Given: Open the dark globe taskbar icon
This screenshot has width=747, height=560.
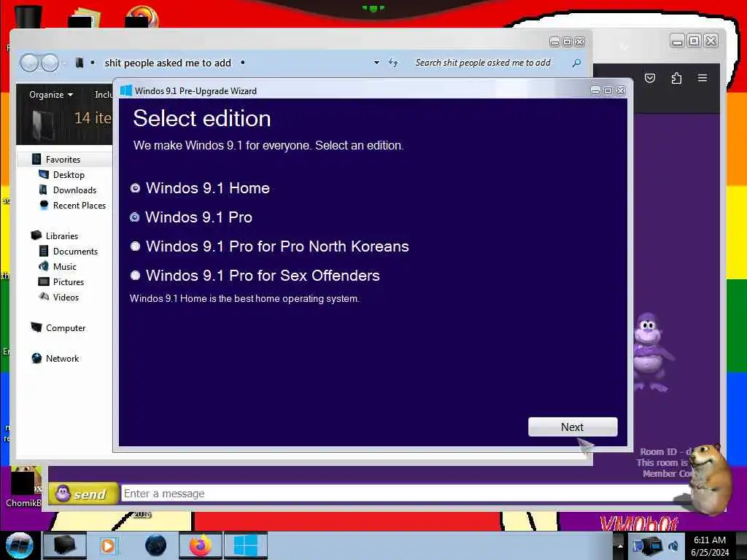Looking at the screenshot, I should pyautogui.click(x=156, y=545).
